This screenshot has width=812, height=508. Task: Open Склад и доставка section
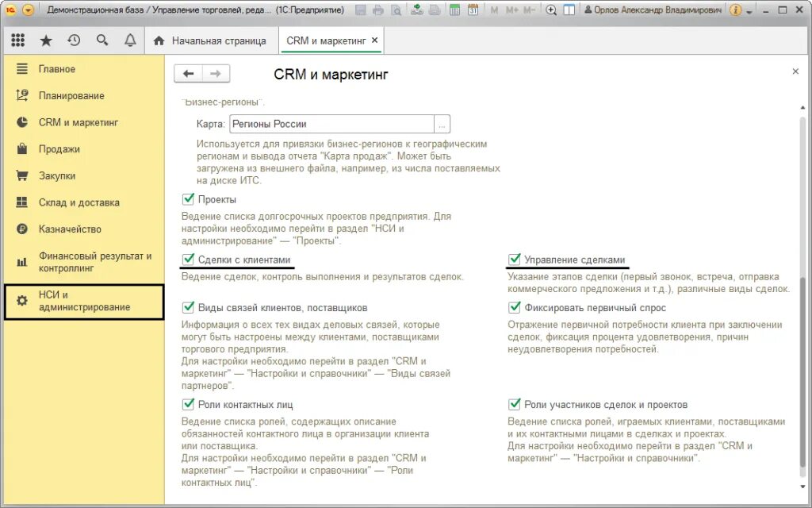click(x=84, y=202)
